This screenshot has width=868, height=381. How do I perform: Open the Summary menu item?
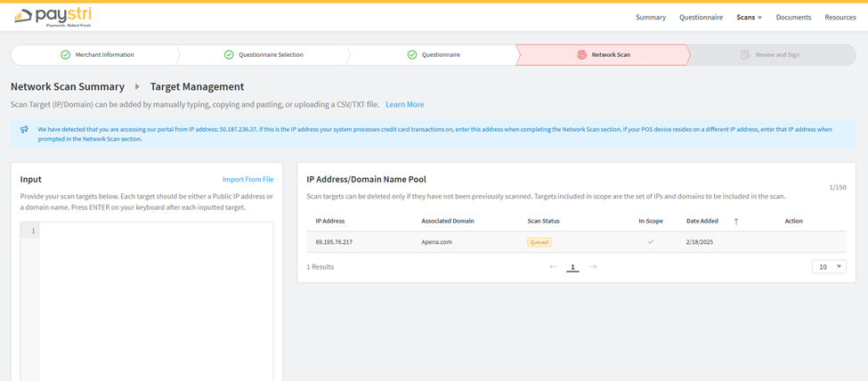tap(650, 17)
